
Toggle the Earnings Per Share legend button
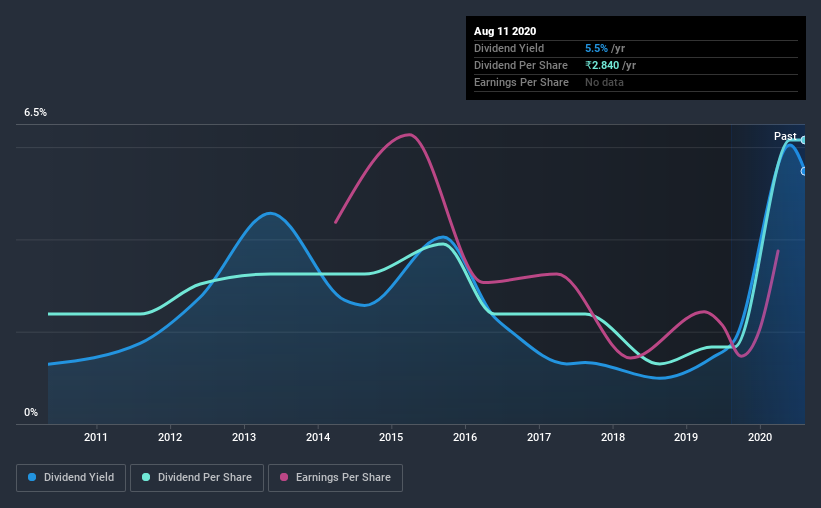335,478
